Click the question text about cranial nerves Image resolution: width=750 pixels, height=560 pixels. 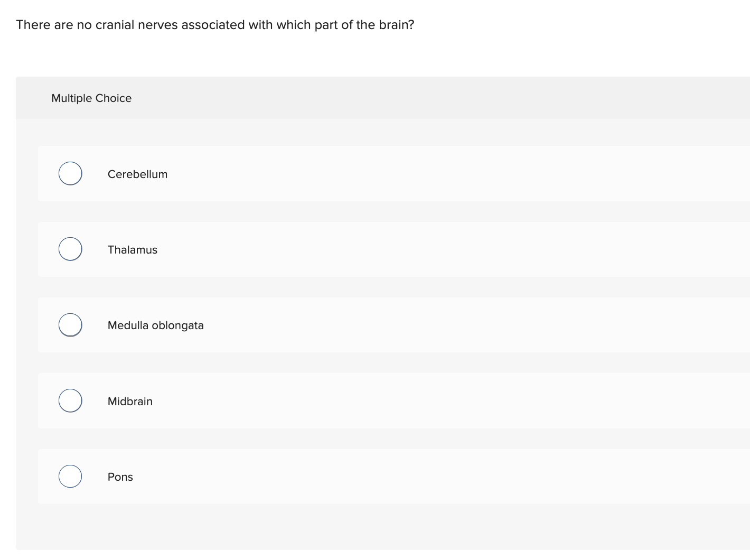point(215,24)
